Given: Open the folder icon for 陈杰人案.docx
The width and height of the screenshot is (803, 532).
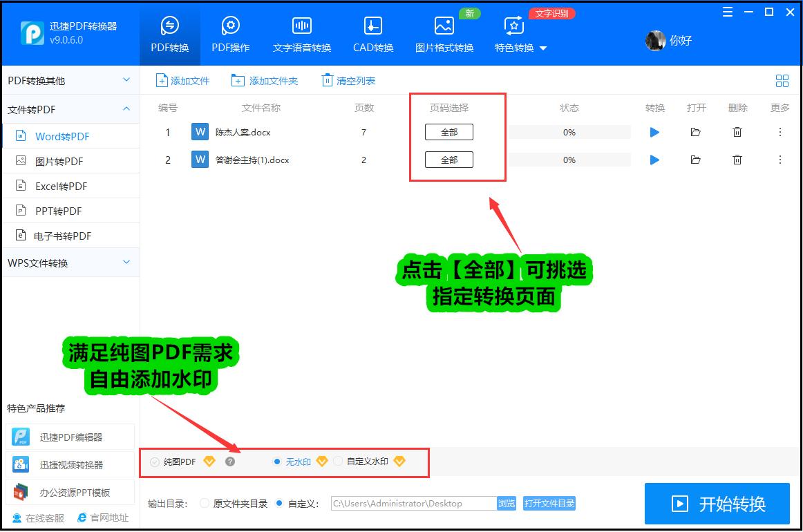Looking at the screenshot, I should pyautogui.click(x=696, y=132).
